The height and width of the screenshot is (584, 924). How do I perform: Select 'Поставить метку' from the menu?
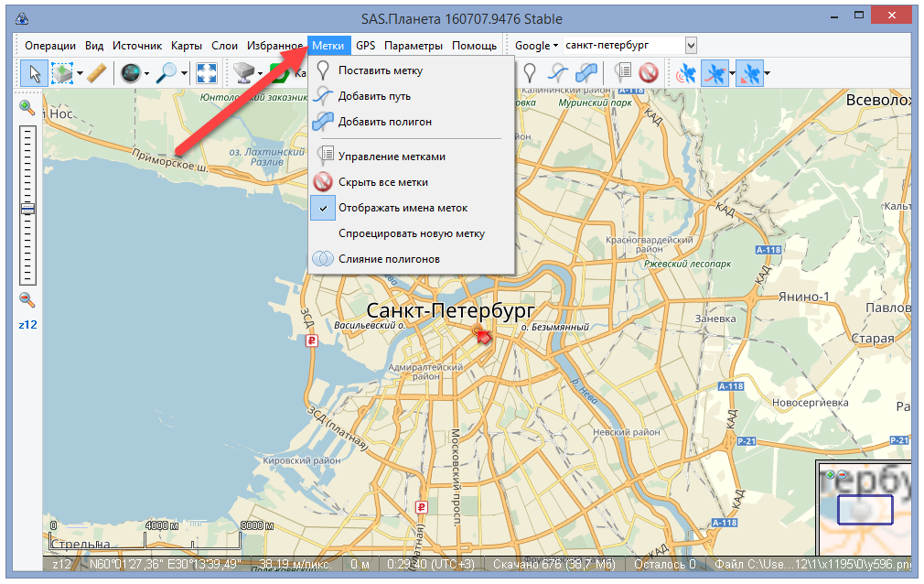click(x=380, y=70)
